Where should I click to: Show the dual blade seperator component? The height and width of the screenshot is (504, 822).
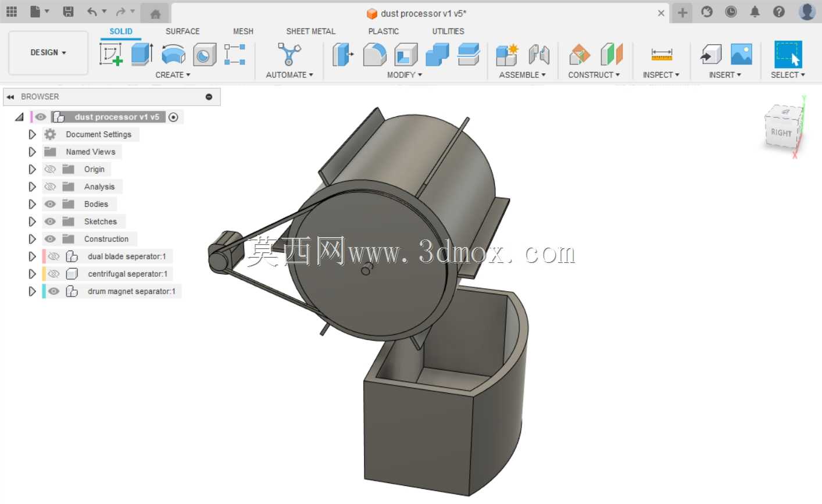[x=54, y=256]
